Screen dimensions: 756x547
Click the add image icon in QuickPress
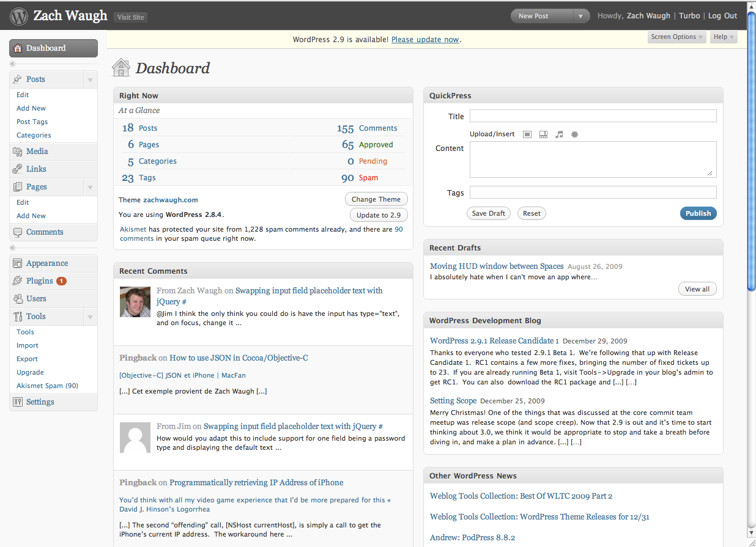[x=527, y=134]
